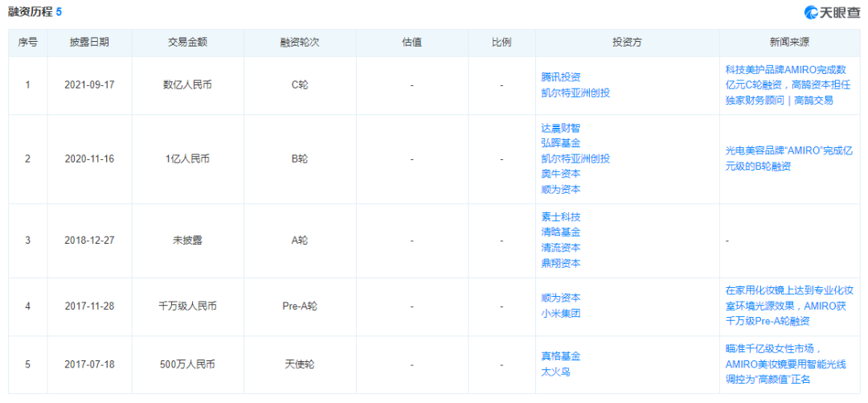The width and height of the screenshot is (868, 403).
Task: Open investor link 达晨财智
Action: coord(560,128)
